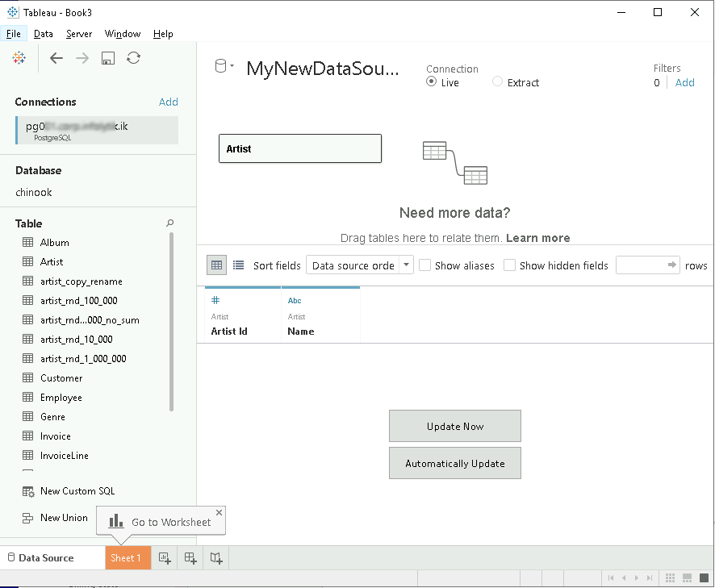The height and width of the screenshot is (588, 715).
Task: Click the Abc type icon of Name column
Action: [x=295, y=300]
